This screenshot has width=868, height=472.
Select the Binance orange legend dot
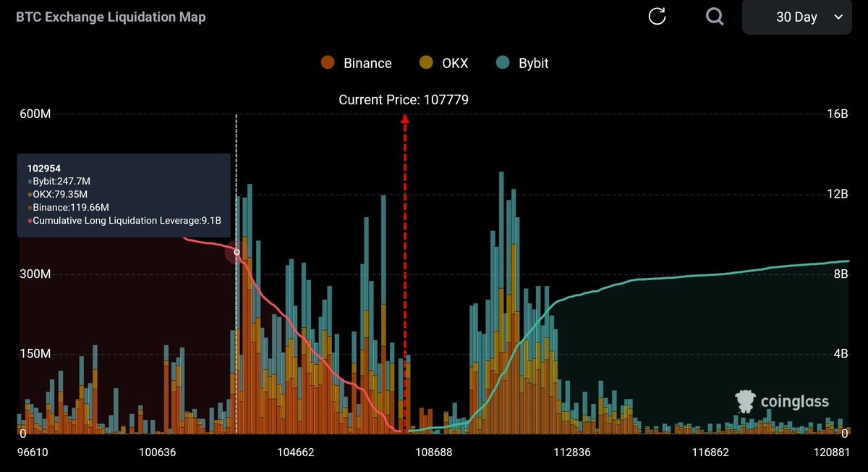tap(328, 63)
